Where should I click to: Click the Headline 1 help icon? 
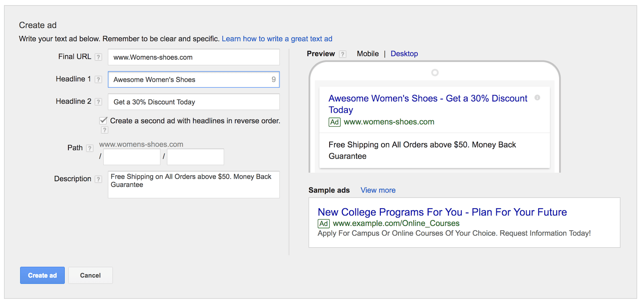pyautogui.click(x=98, y=80)
